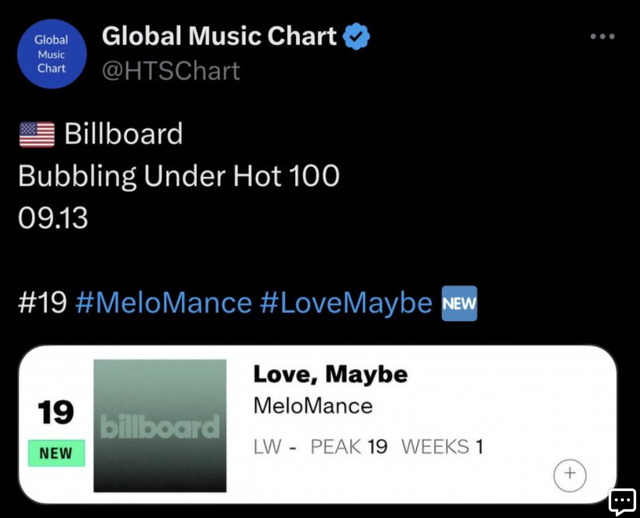Click the billboard album cover thumbnail
Viewport: 640px width, 518px height.
point(160,426)
